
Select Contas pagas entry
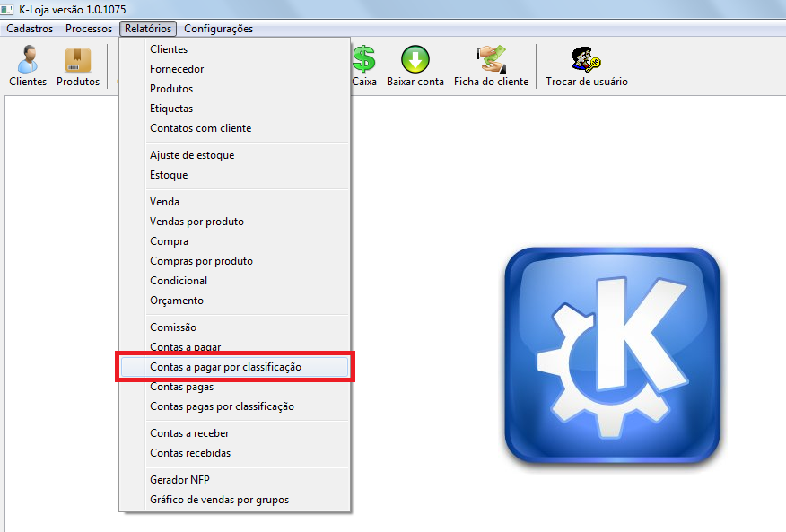pyautogui.click(x=234, y=387)
